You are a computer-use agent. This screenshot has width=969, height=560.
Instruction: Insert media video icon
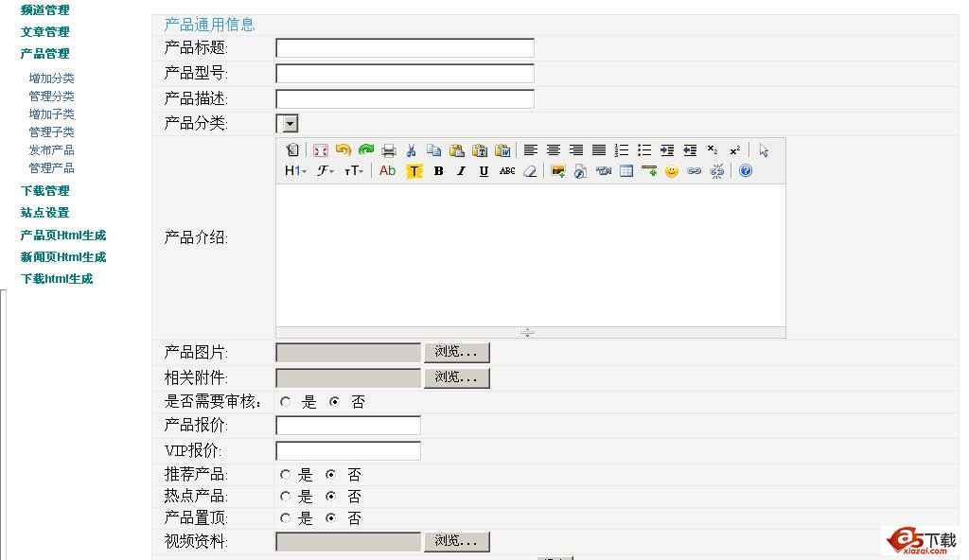[x=603, y=171]
